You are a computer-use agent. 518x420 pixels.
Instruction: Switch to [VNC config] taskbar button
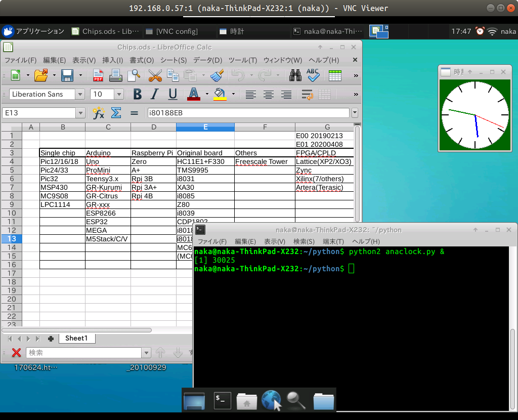click(x=177, y=31)
